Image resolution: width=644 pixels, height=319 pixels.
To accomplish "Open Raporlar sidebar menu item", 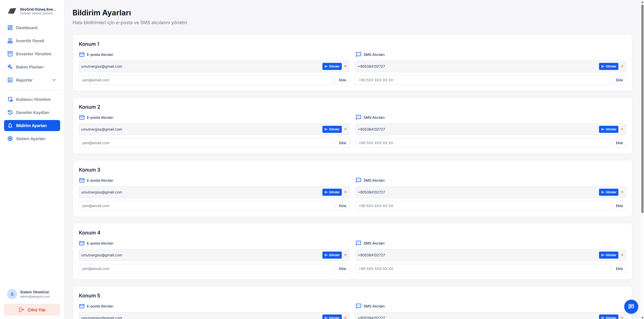I will pyautogui.click(x=24, y=80).
